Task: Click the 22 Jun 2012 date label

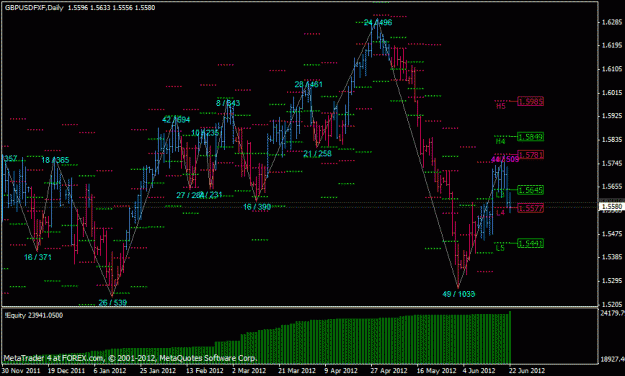Action: click(x=527, y=370)
